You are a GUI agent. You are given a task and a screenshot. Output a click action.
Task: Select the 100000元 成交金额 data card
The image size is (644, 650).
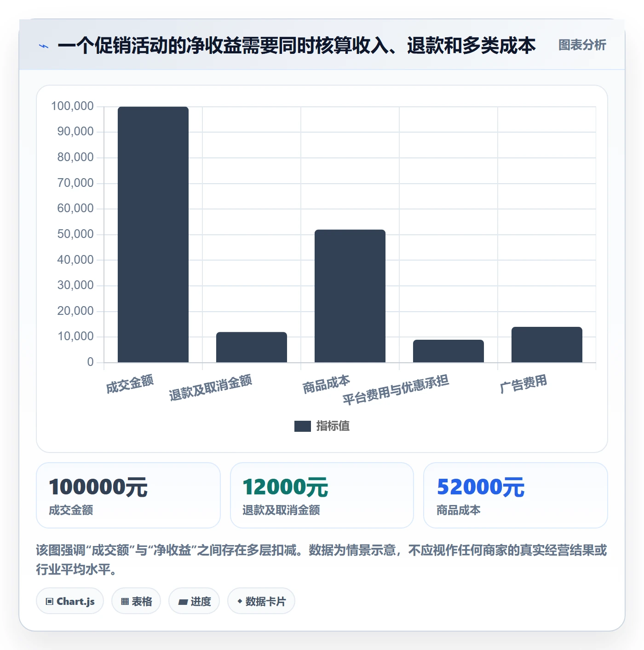pos(128,495)
